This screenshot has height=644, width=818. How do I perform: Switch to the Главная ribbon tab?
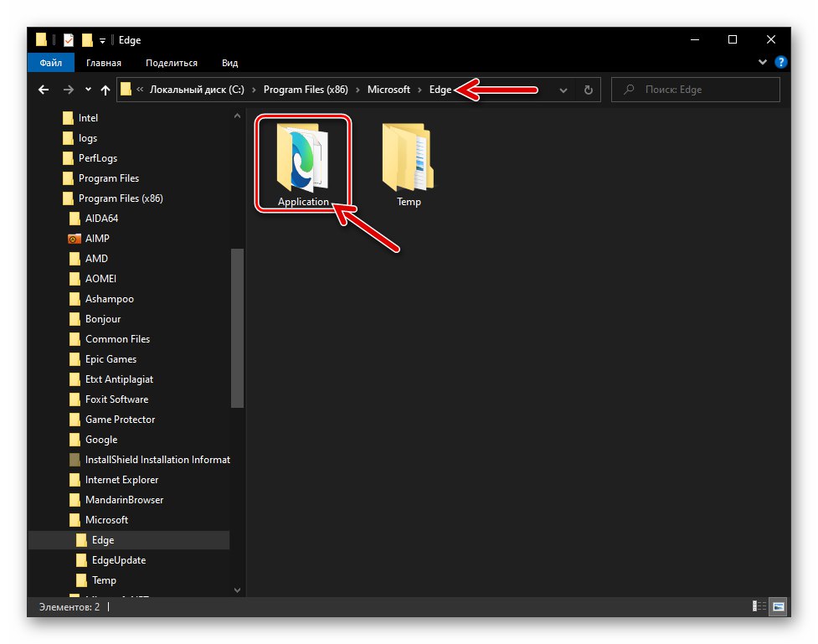(103, 63)
